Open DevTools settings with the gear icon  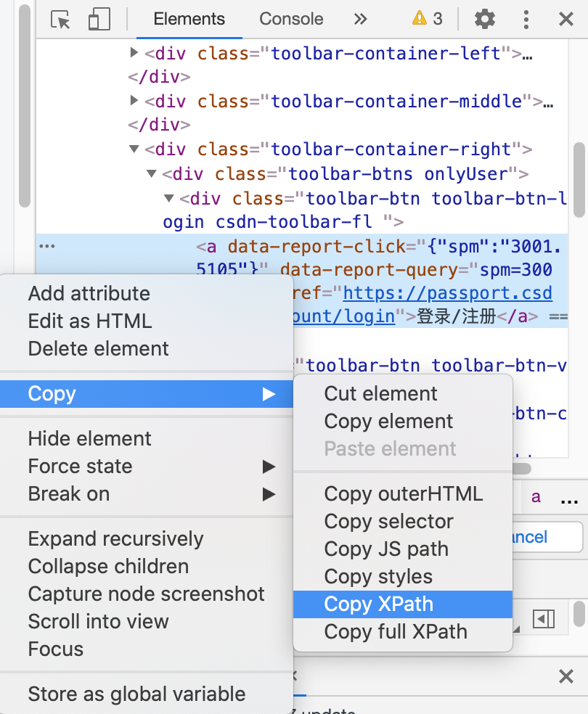[x=483, y=20]
